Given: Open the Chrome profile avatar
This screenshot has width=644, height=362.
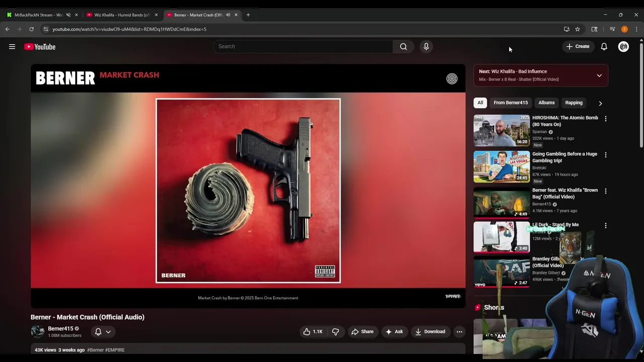Looking at the screenshot, I should [624, 29].
